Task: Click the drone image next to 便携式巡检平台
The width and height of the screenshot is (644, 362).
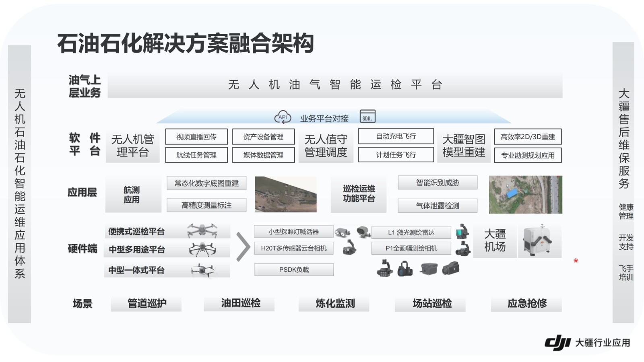Action: click(x=202, y=231)
